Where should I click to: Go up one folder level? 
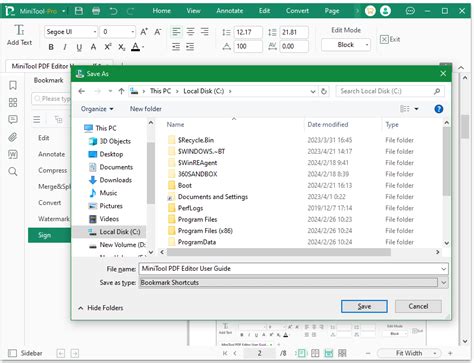click(x=121, y=91)
